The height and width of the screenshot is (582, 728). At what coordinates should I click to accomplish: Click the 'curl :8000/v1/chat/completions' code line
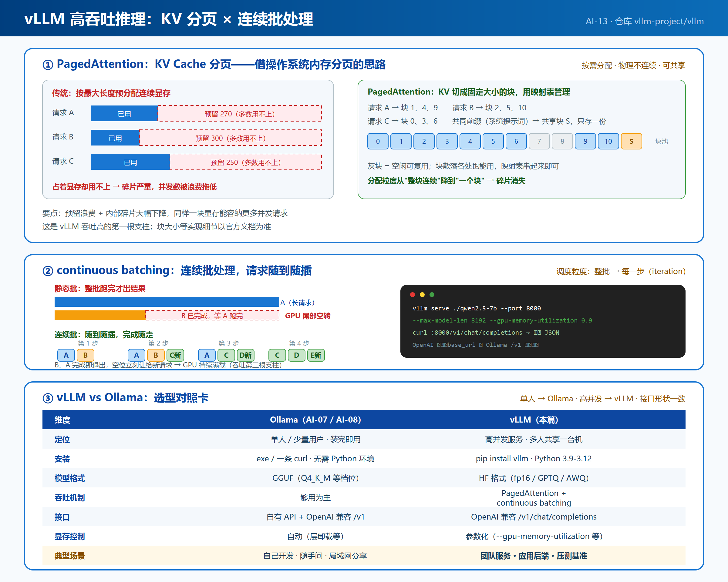pos(486,333)
